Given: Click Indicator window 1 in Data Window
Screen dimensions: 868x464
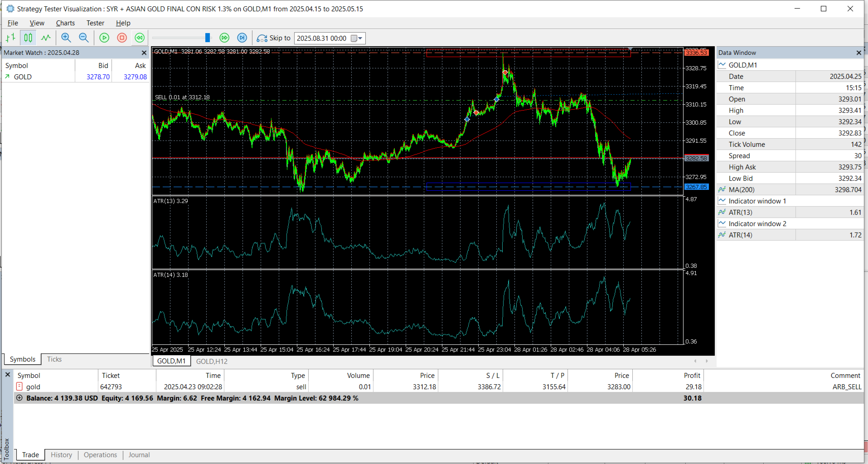Looking at the screenshot, I should tap(790, 201).
